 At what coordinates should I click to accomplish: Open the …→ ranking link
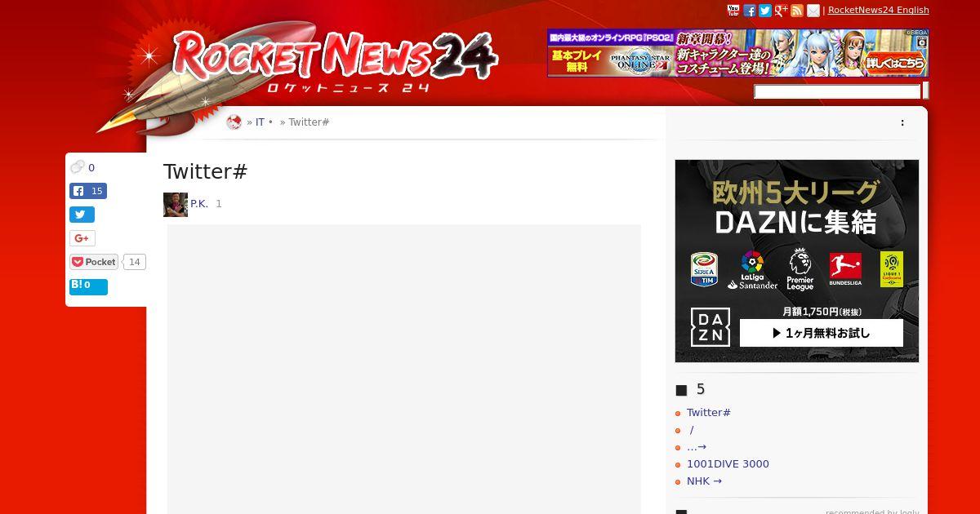697,447
